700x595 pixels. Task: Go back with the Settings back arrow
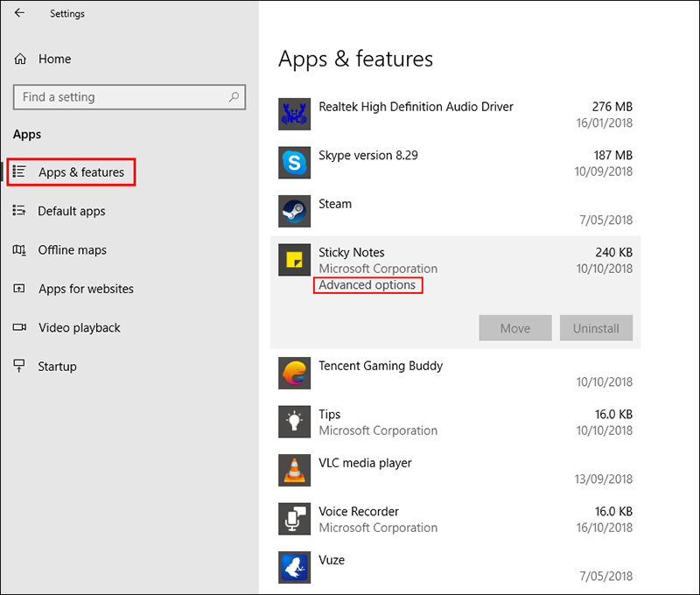(19, 13)
